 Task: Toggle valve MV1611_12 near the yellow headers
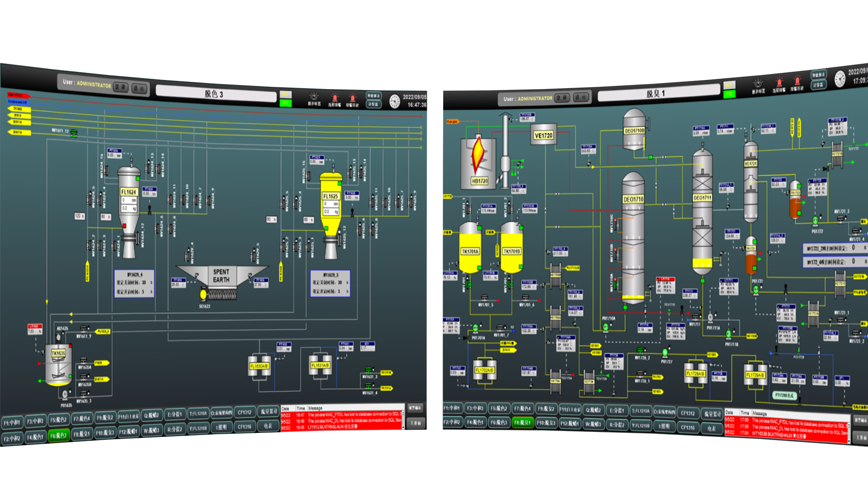pyautogui.click(x=74, y=133)
